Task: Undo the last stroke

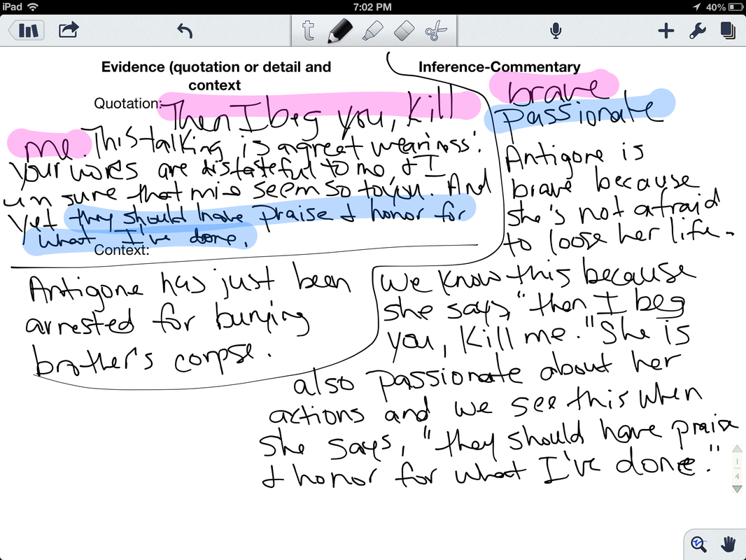Action: point(185,31)
